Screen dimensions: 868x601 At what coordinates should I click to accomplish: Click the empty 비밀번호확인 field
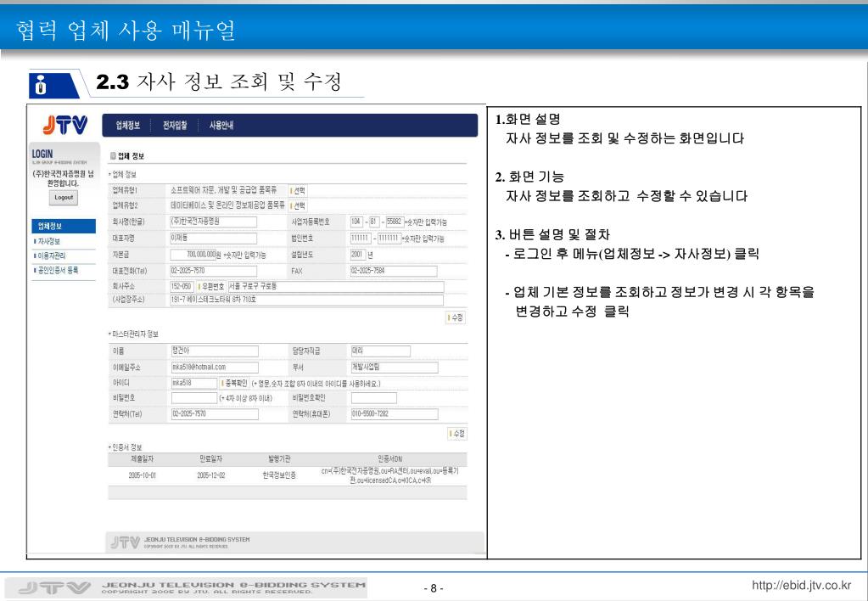pos(374,398)
